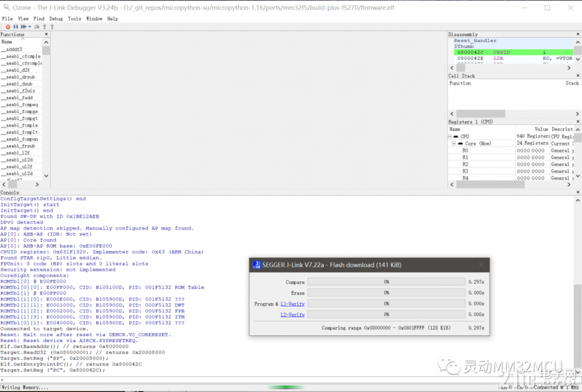Image resolution: width=582 pixels, height=392 pixels.
Task: Click the grayed step over icon
Action: click(36, 27)
